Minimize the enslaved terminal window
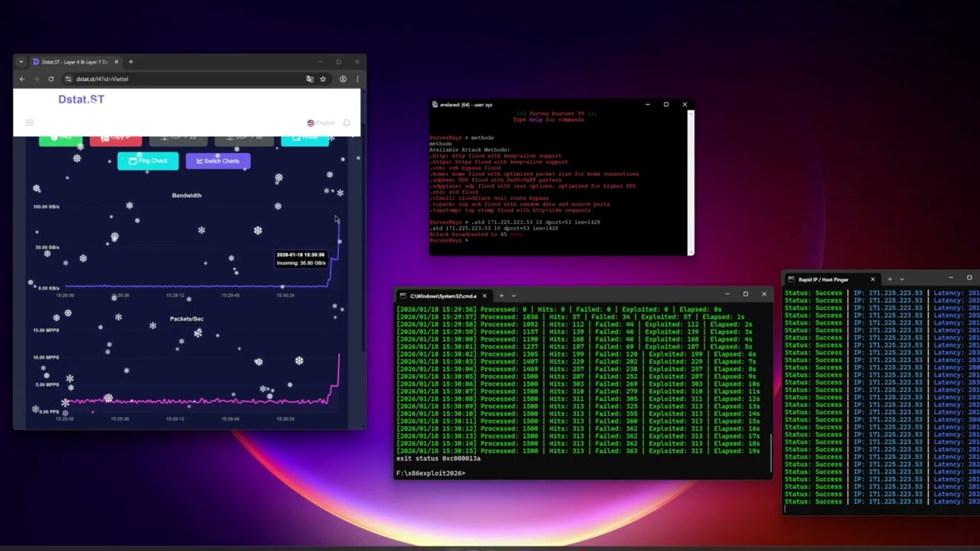Screen dimensions: 980x551 pyautogui.click(x=648, y=105)
